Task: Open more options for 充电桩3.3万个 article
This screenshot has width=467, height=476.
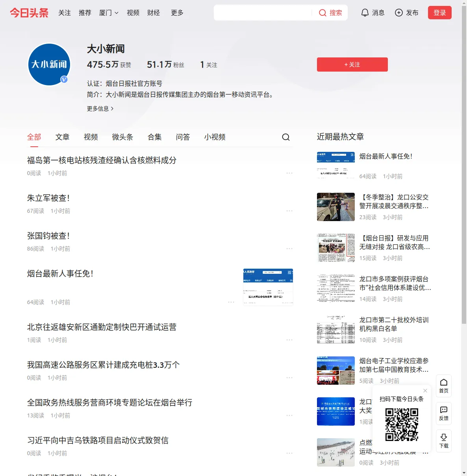Action: click(x=289, y=378)
